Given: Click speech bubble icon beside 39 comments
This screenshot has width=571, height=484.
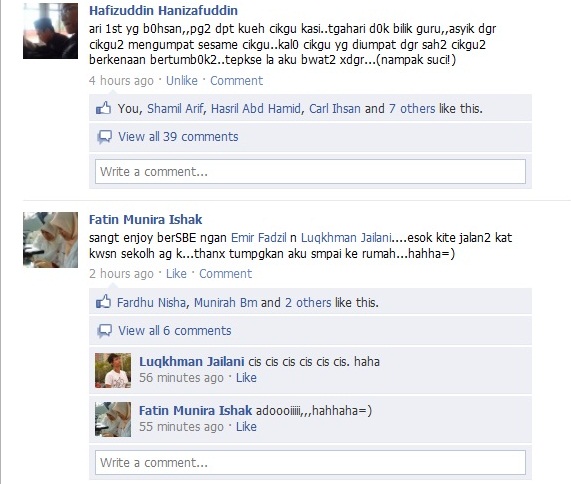Looking at the screenshot, I should pos(104,137).
